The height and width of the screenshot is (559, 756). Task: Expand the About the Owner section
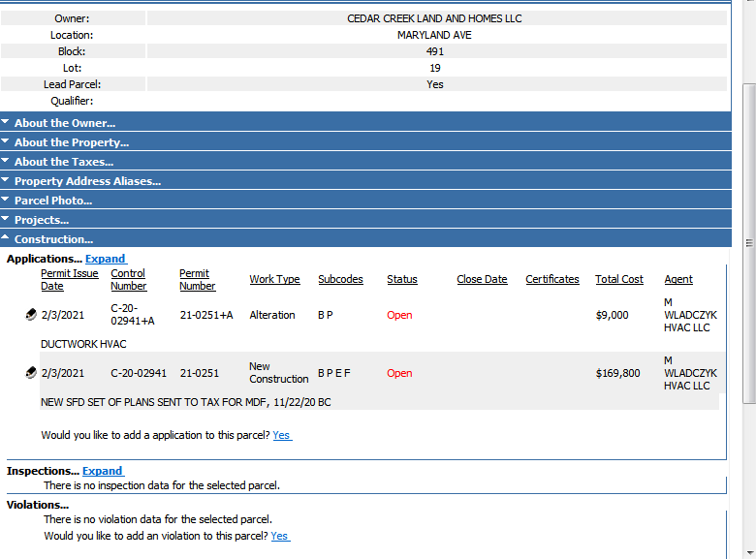pos(365,122)
